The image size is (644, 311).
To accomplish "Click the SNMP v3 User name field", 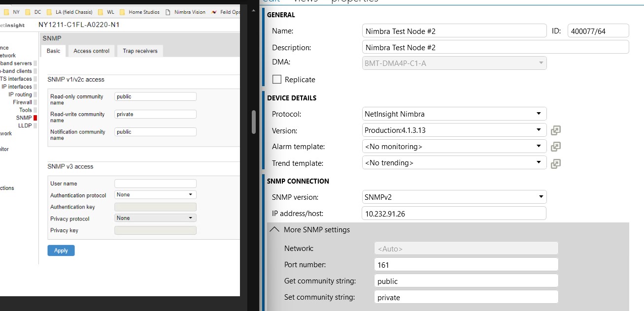I will tap(155, 183).
